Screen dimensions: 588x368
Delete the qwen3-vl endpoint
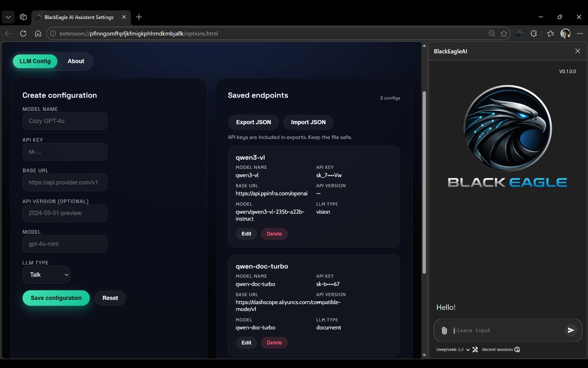274,234
